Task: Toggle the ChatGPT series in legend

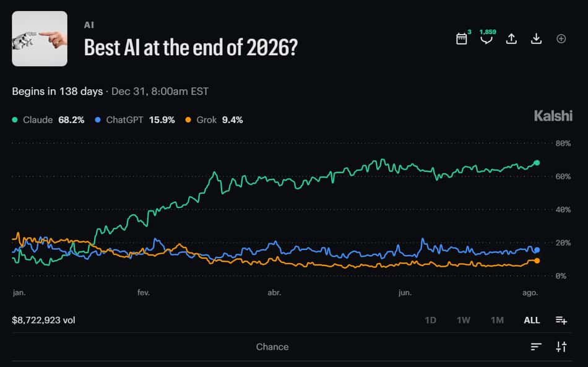Action: (135, 120)
